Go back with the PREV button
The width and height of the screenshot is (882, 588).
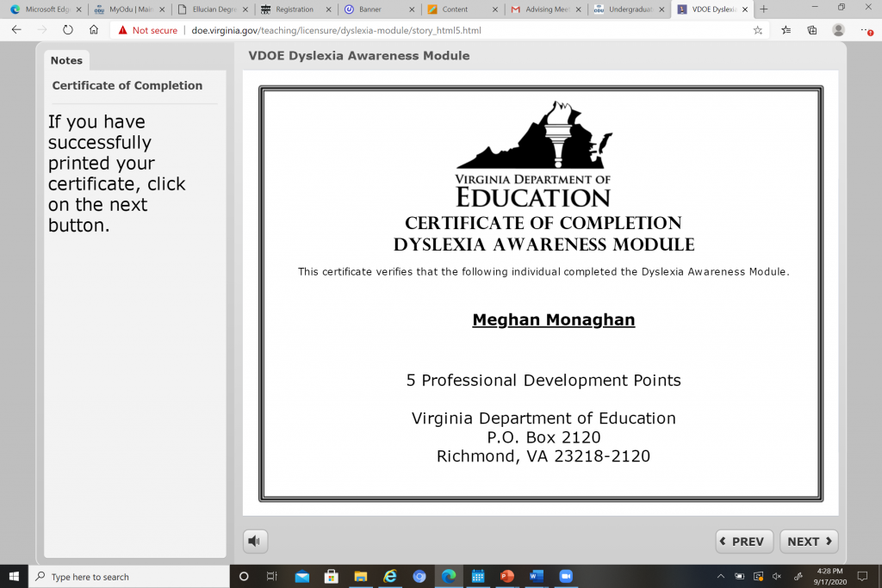[744, 542]
